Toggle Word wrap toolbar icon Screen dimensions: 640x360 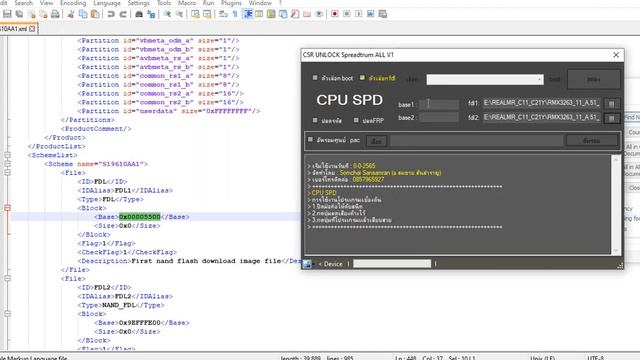pyautogui.click(x=223, y=14)
